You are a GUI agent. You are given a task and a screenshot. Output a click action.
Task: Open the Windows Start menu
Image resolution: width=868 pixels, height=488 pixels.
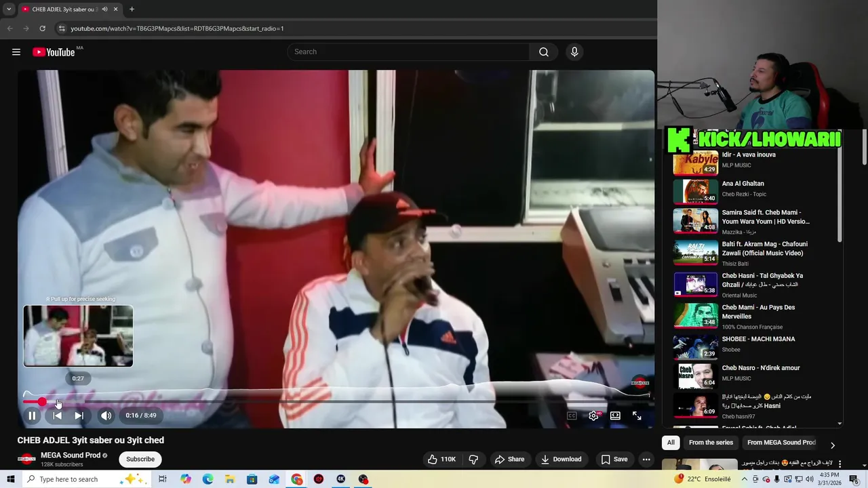[10, 479]
